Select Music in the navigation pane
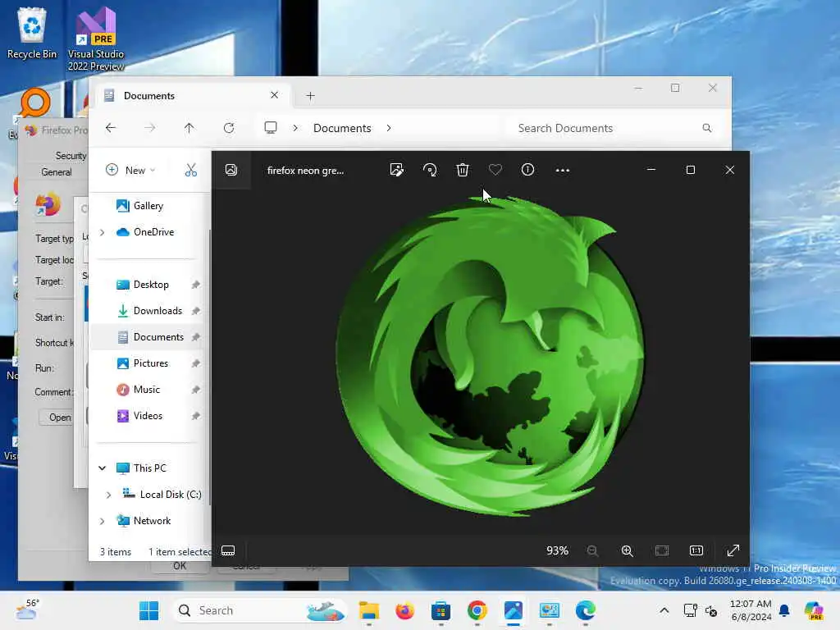Image resolution: width=840 pixels, height=630 pixels. (x=146, y=390)
